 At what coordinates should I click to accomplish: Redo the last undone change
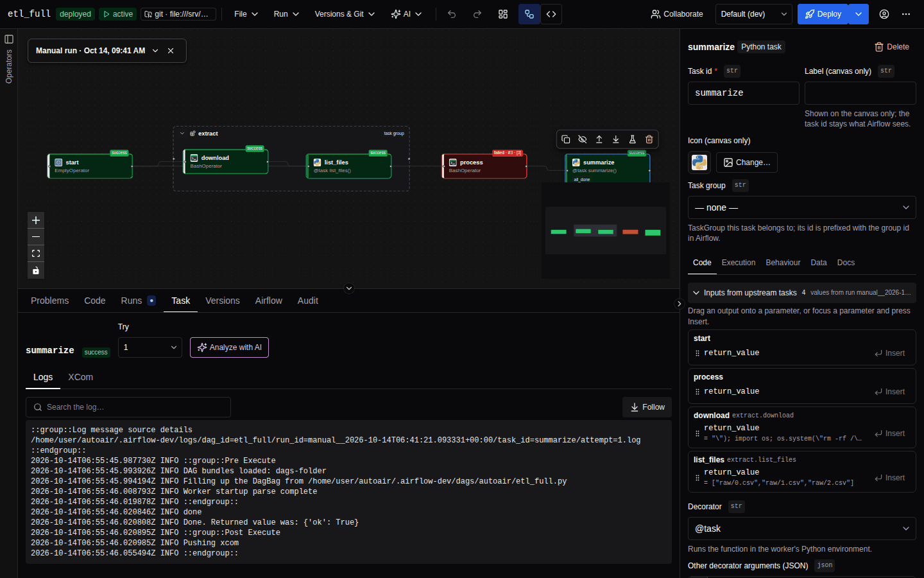coord(477,14)
